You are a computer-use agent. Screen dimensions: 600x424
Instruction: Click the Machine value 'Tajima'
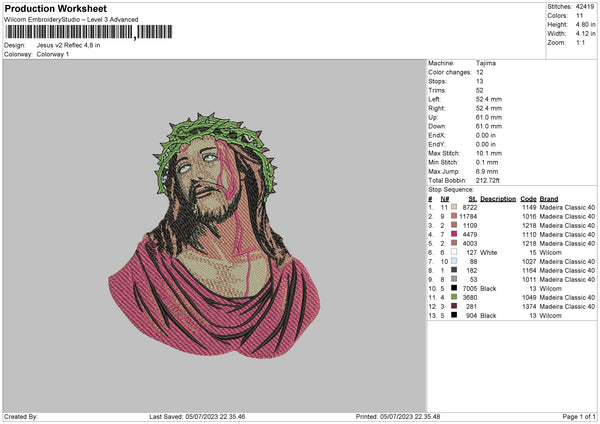pyautogui.click(x=486, y=63)
